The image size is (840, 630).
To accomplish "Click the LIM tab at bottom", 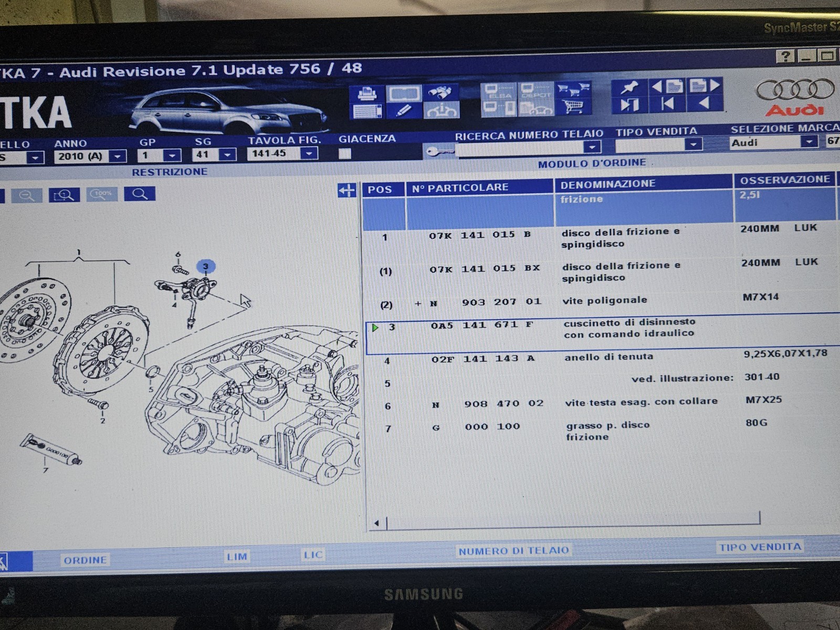I will click(237, 556).
